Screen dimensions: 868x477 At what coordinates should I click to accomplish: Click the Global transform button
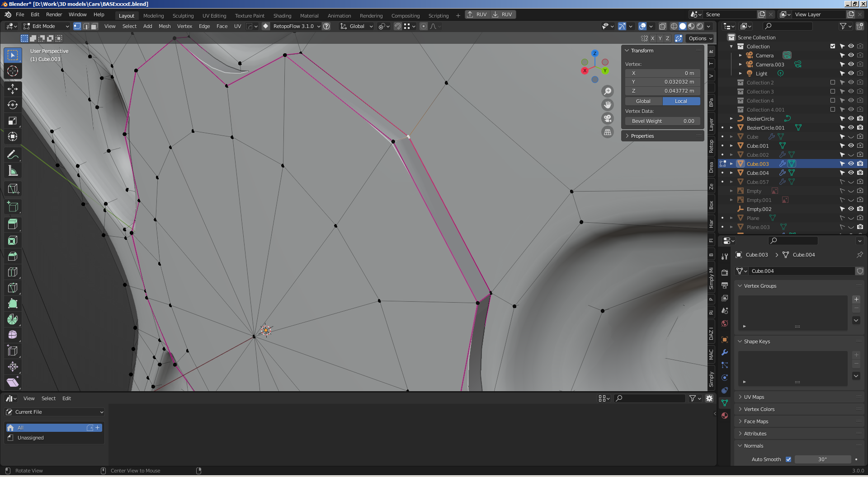coord(643,101)
